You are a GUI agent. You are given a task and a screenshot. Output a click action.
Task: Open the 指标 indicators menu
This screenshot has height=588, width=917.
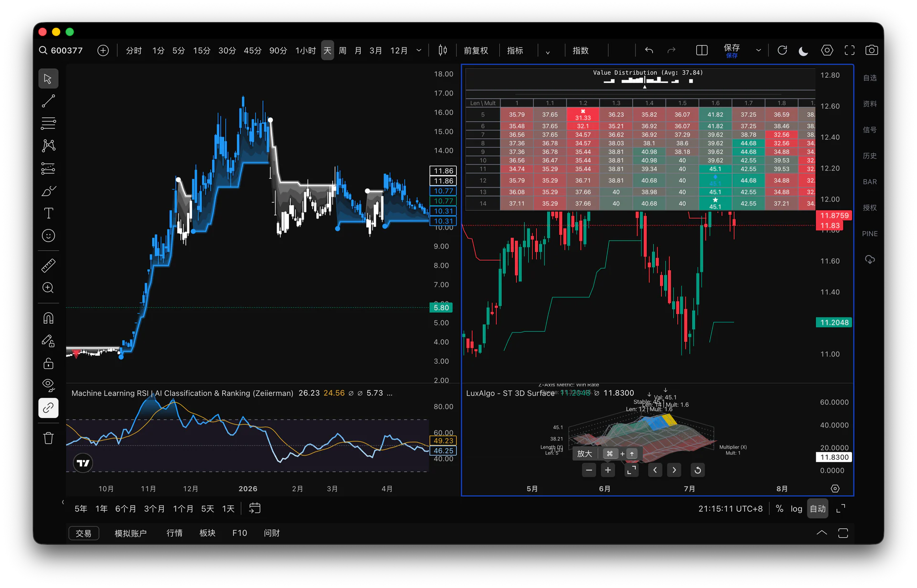click(515, 51)
